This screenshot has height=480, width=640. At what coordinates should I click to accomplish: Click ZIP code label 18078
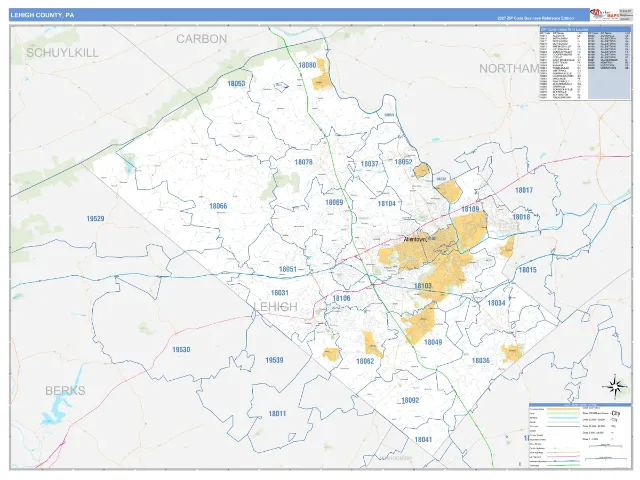[x=303, y=162]
